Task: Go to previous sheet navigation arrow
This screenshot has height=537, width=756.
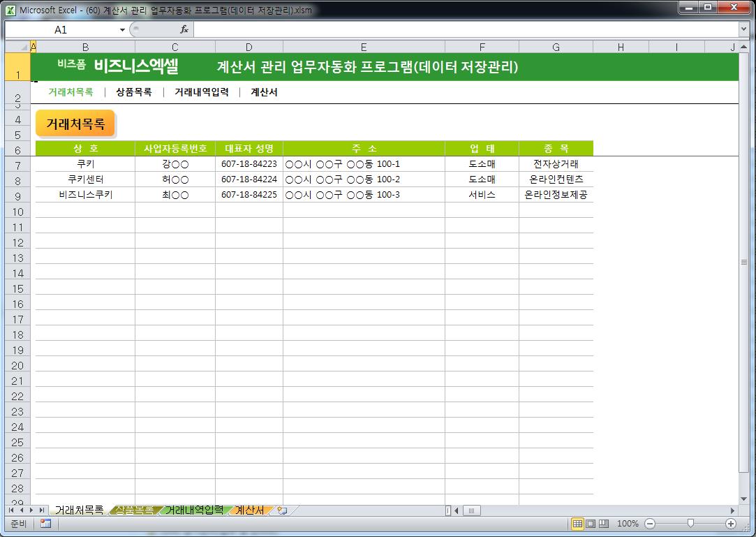Action: 21,510
